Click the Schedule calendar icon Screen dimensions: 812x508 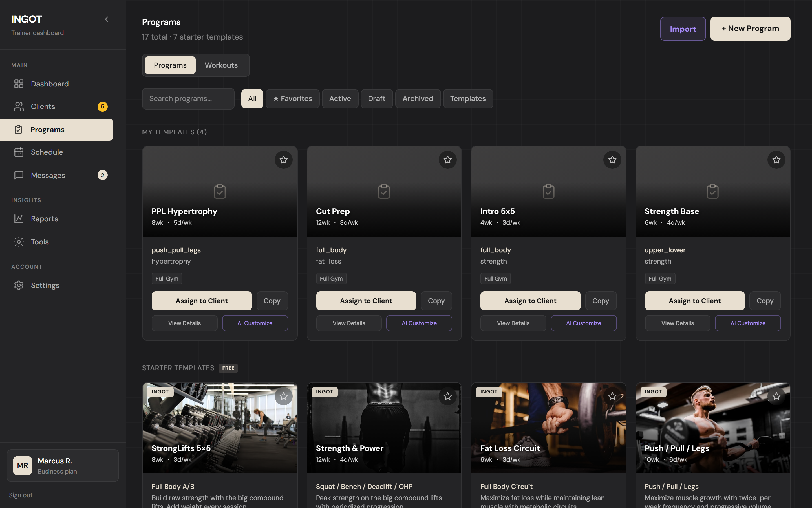(x=19, y=152)
